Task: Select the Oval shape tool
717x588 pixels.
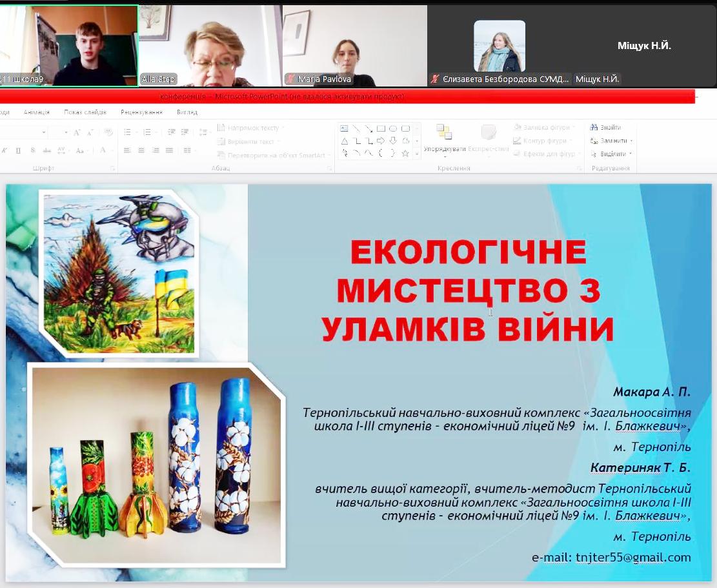Action: point(394,128)
